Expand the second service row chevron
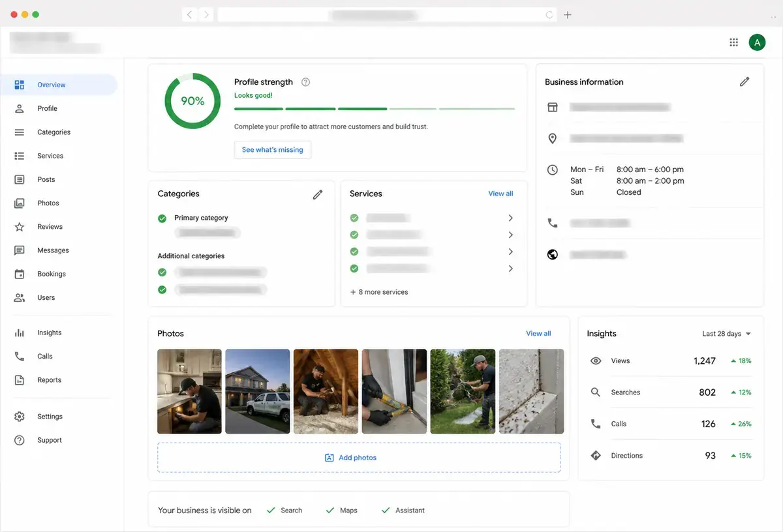The height and width of the screenshot is (532, 783). 511,235
